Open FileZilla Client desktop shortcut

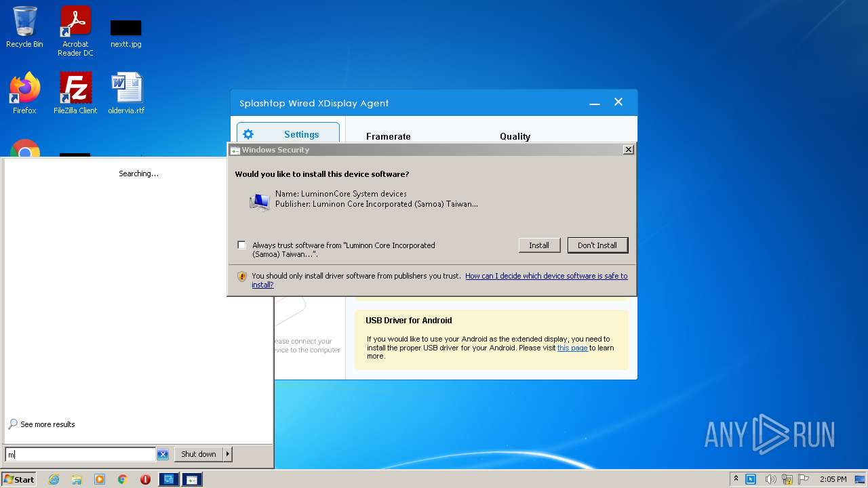pos(75,94)
